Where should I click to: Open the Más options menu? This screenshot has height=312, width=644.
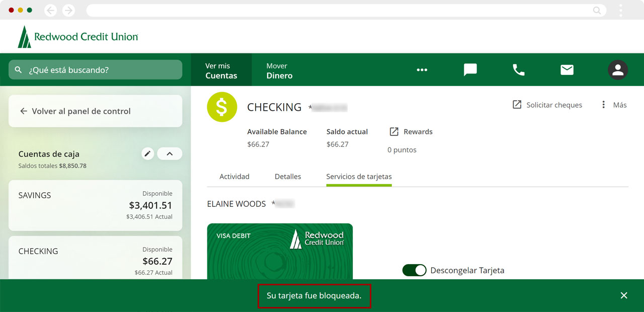pos(614,105)
